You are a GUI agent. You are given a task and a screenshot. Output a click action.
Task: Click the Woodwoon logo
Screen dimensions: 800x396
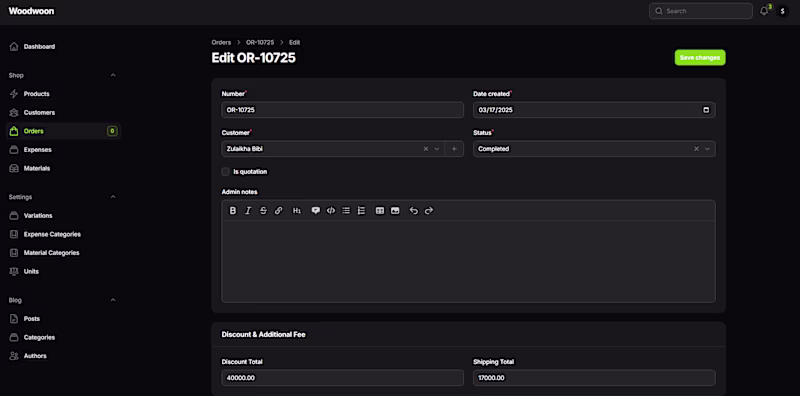(x=31, y=11)
